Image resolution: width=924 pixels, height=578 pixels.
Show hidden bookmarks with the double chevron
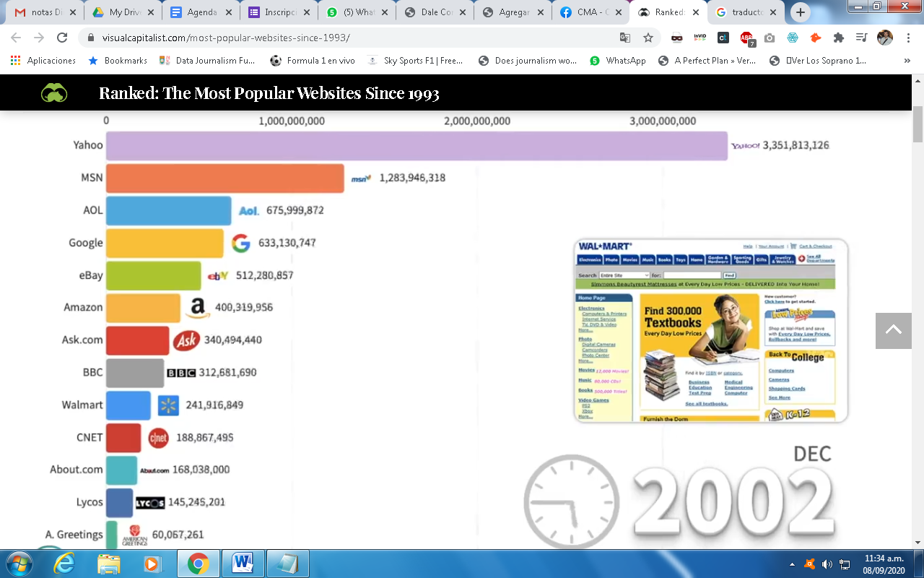click(907, 61)
